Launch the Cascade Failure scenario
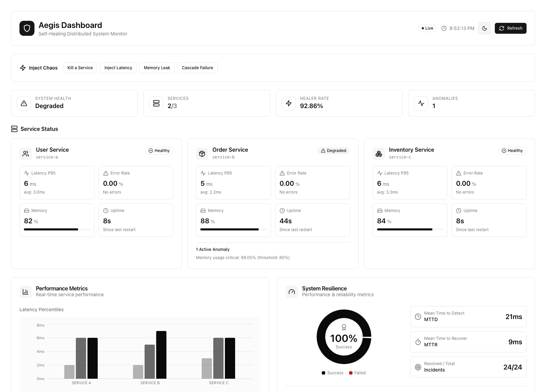The height and width of the screenshot is (392, 546). (x=198, y=68)
